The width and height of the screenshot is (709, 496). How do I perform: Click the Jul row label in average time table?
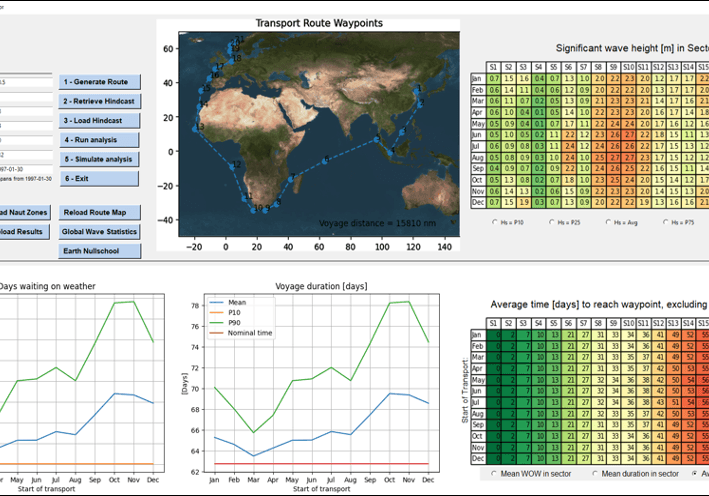pos(478,402)
